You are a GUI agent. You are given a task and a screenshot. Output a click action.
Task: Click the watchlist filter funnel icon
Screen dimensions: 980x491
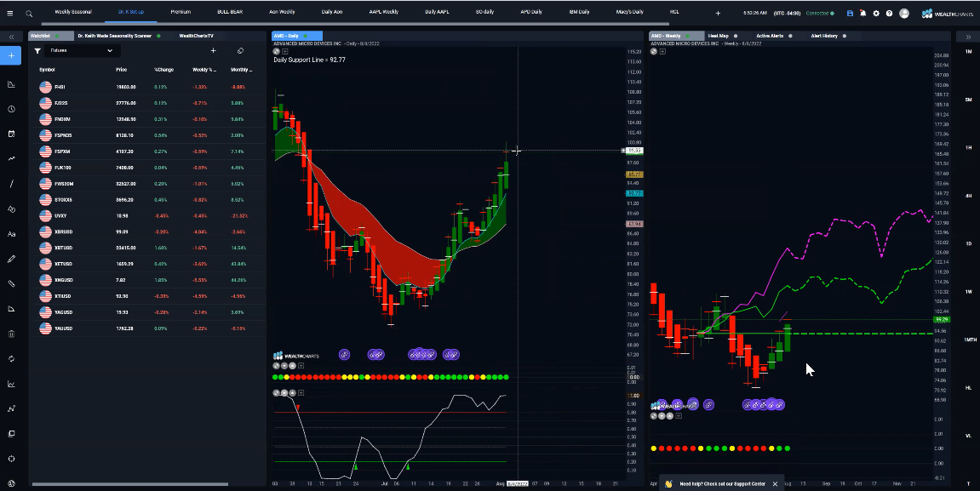37,50
